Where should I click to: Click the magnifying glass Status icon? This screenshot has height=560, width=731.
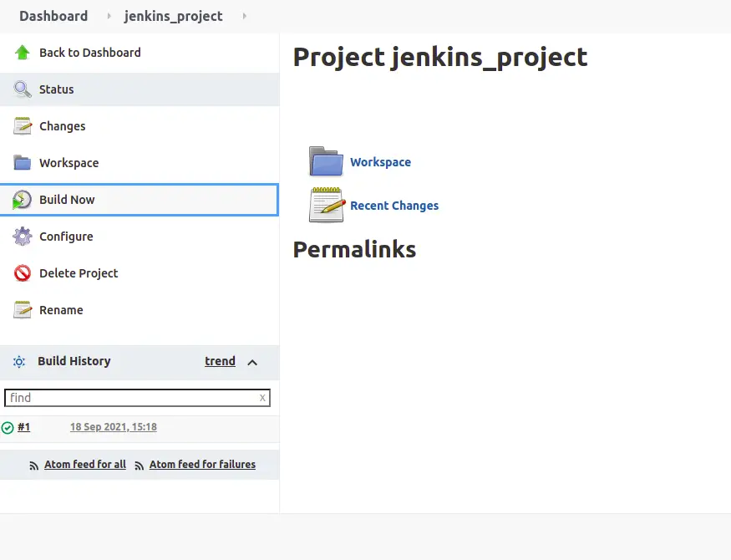tap(23, 89)
